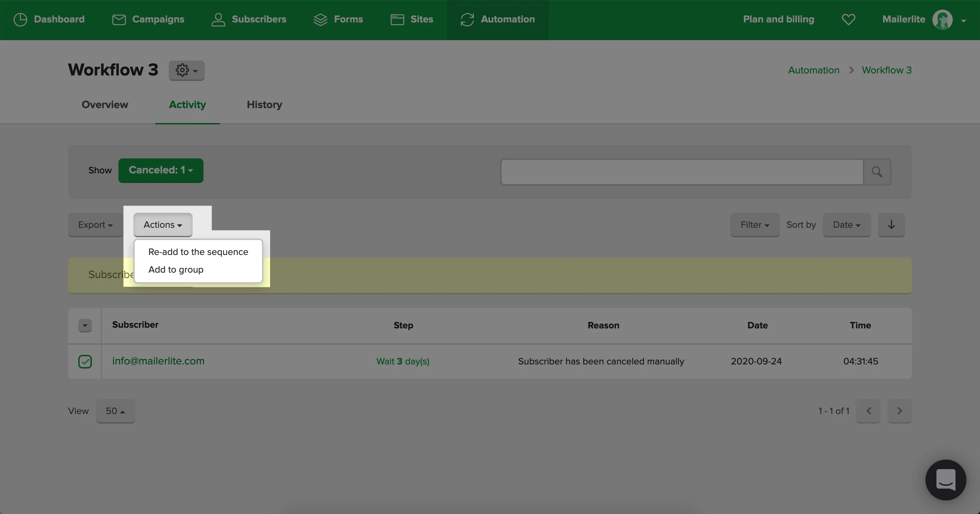Uncheck the info@mailerlite.com row checkbox
Viewport: 980px width, 514px height.
[x=85, y=362]
